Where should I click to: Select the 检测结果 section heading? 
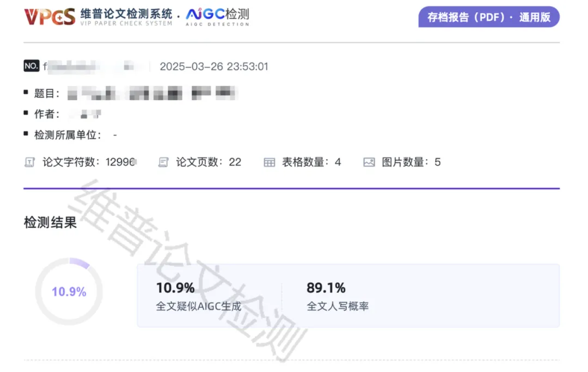click(x=50, y=223)
